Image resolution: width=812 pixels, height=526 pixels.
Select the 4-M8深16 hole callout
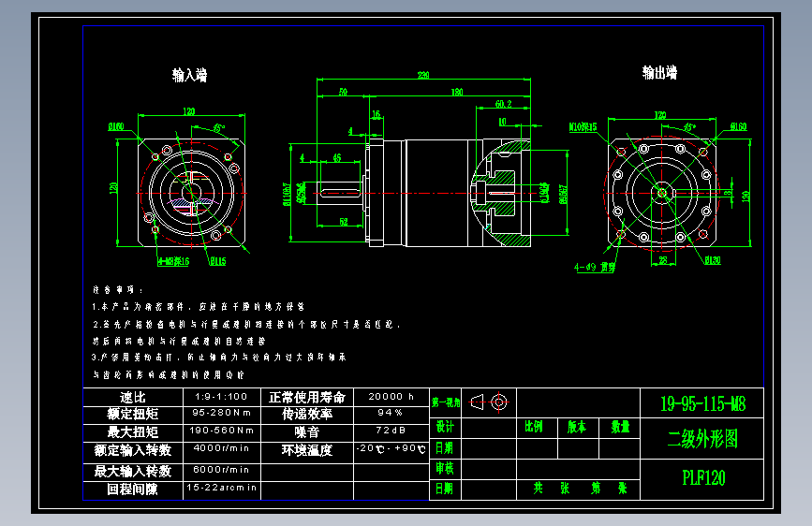tap(173, 261)
